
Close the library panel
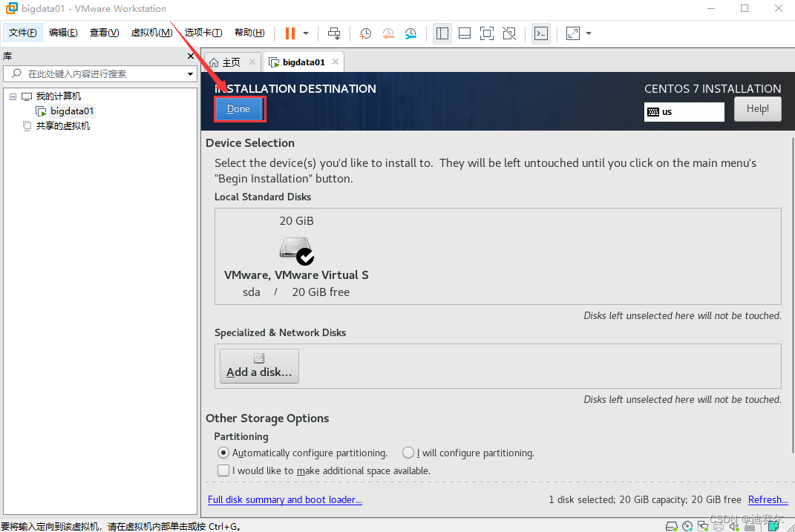pyautogui.click(x=191, y=56)
